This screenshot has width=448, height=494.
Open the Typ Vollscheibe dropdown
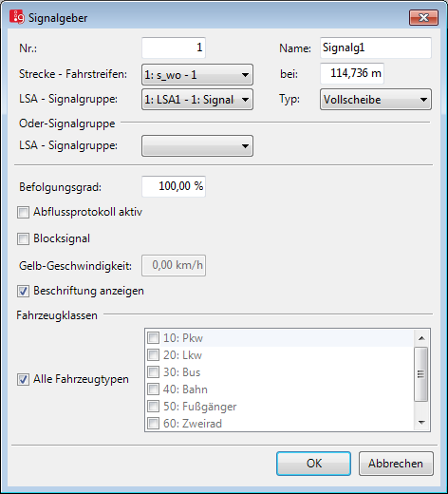376,100
